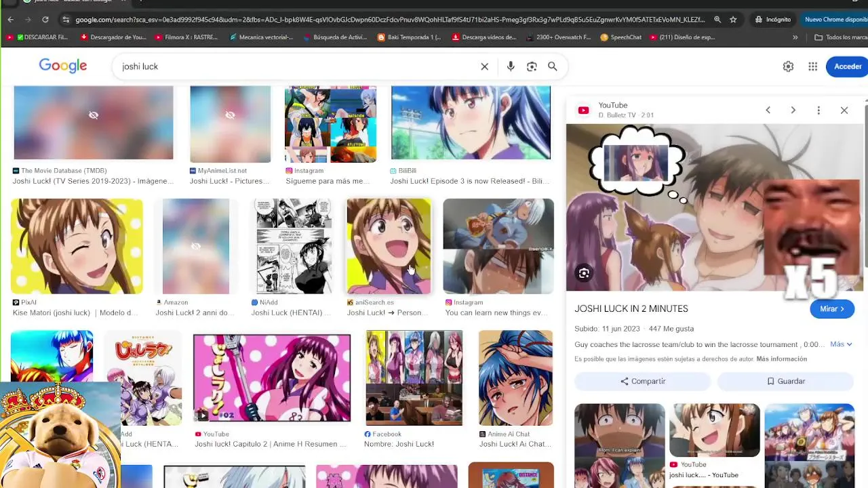Expand hidden bookmarks chevron
868x488 pixels.
795,37
